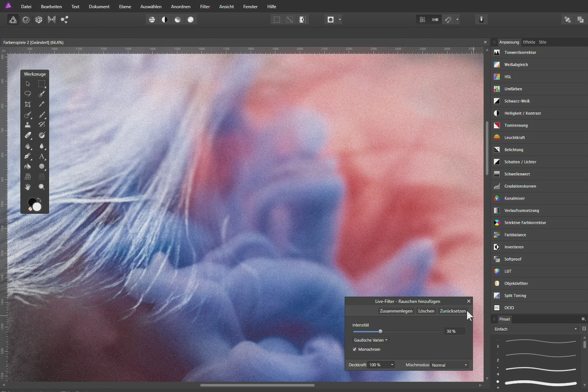Select the Eraser tool
The image size is (588, 392).
(28, 135)
